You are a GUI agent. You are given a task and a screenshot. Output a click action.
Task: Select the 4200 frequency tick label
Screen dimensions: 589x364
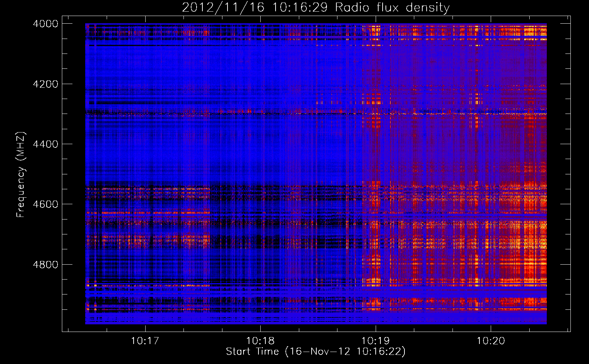click(x=46, y=84)
